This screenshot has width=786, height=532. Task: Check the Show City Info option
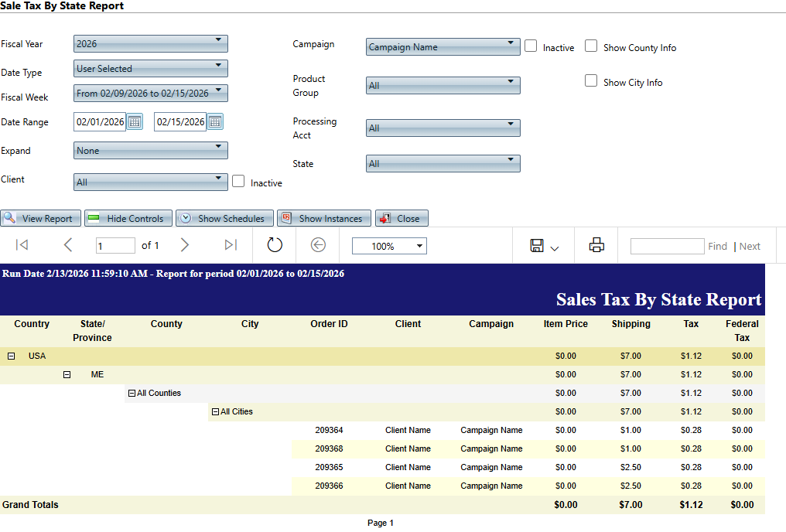591,80
